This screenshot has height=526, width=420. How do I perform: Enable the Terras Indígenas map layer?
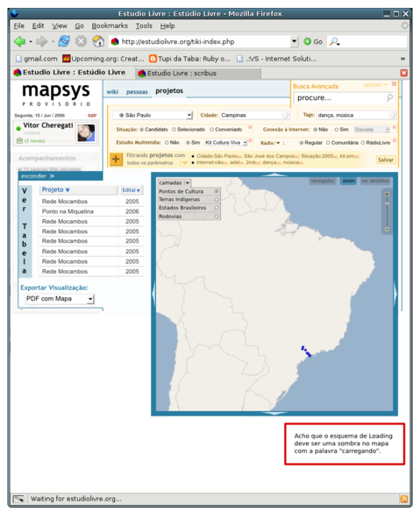click(217, 200)
